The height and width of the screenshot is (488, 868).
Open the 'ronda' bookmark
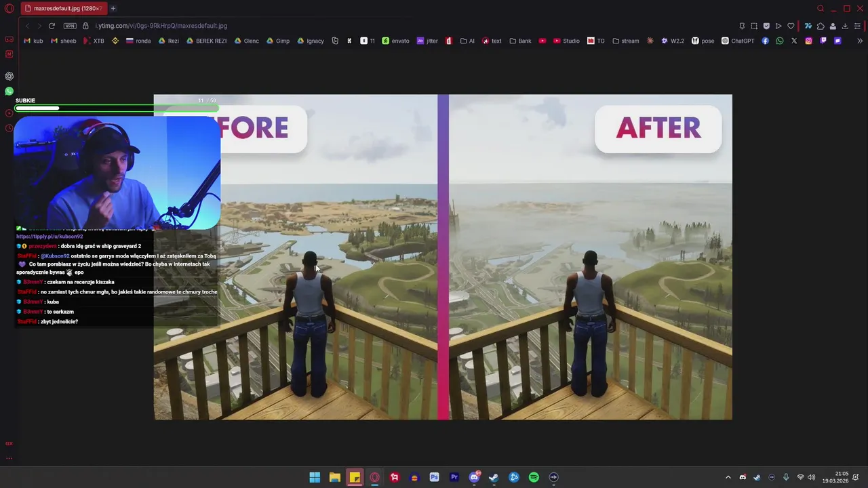(138, 41)
